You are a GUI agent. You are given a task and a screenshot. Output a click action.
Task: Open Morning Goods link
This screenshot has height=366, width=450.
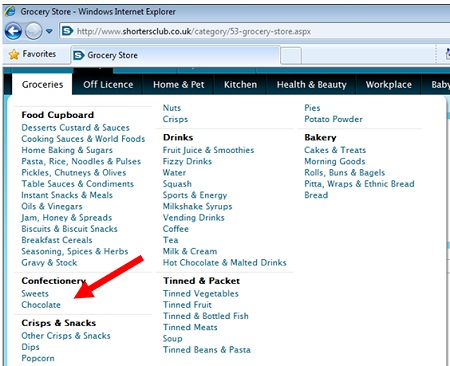point(335,161)
